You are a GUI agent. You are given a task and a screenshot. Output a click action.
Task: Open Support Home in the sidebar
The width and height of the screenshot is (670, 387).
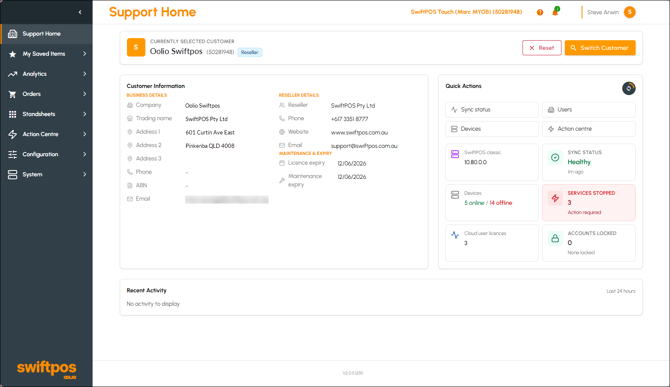tap(46, 34)
